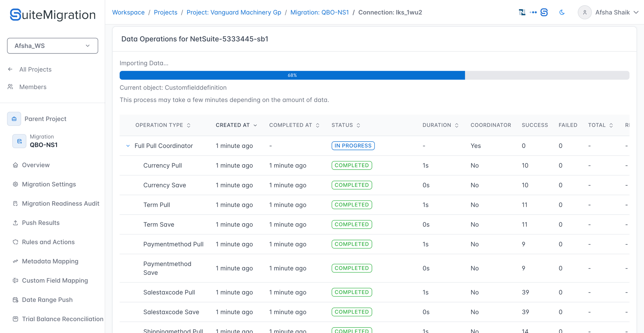Click the Push Results upload icon
This screenshot has width=644, height=333.
point(15,223)
